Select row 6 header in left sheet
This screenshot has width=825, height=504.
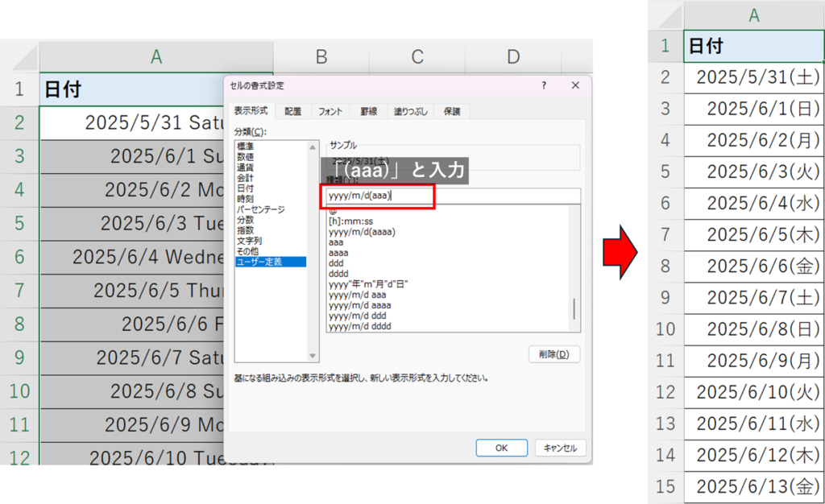pos(19,257)
